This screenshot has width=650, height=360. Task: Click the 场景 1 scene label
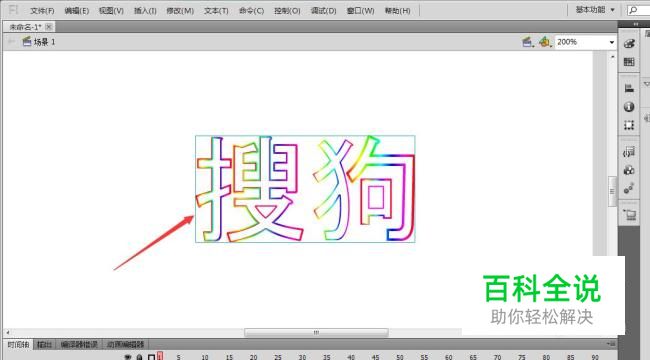tap(44, 42)
